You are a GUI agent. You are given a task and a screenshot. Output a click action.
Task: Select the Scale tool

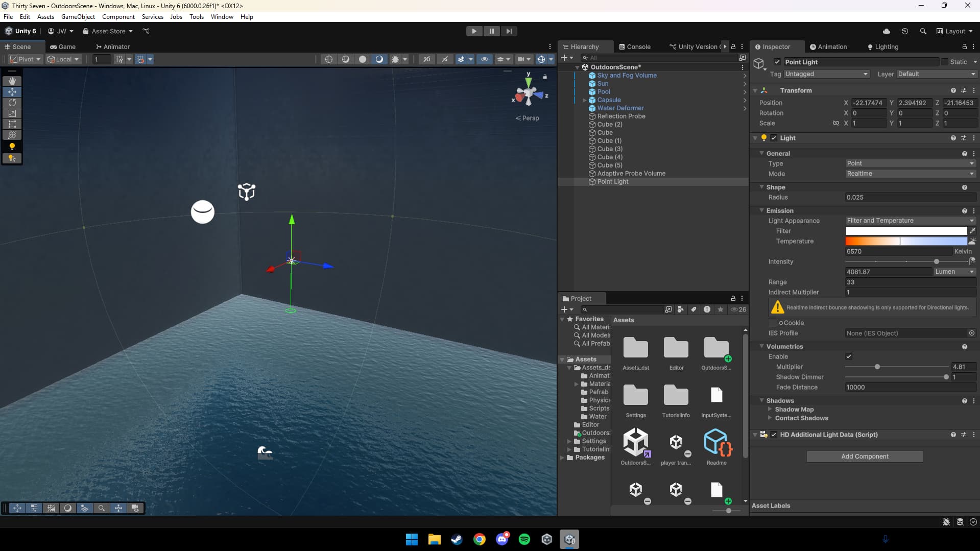click(12, 113)
